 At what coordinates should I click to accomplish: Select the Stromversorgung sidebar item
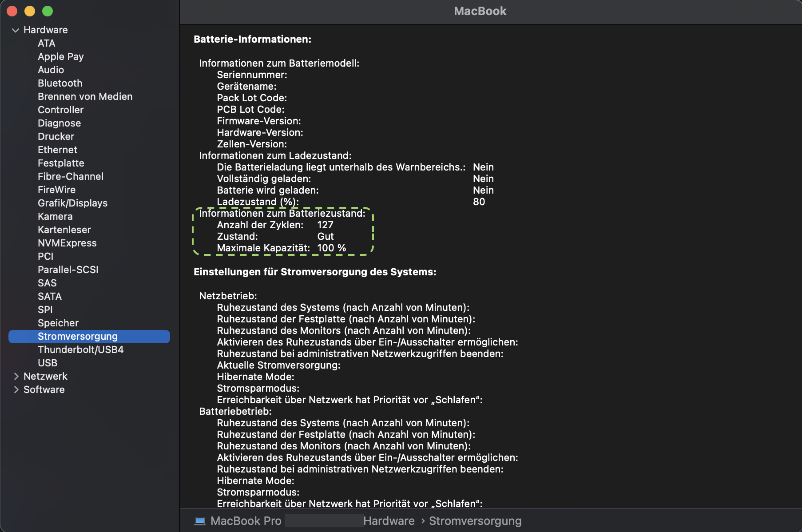point(78,337)
